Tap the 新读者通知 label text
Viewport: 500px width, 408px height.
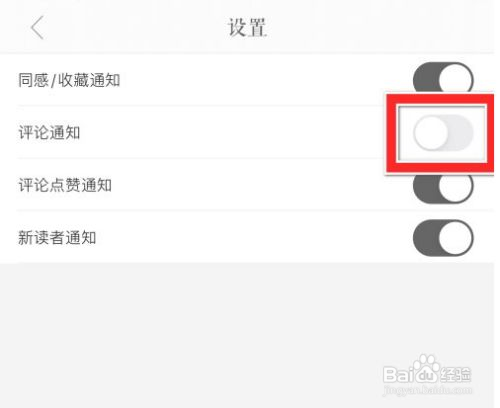pos(57,238)
